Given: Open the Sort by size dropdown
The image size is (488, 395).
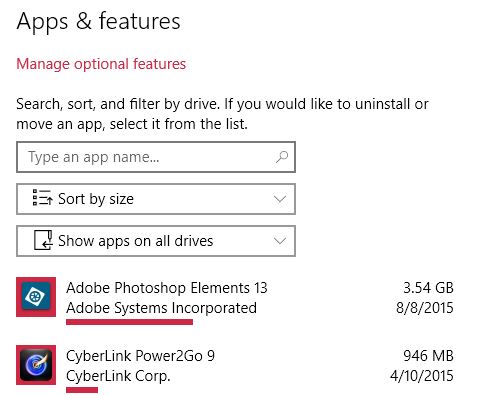Looking at the screenshot, I should pyautogui.click(x=156, y=199).
